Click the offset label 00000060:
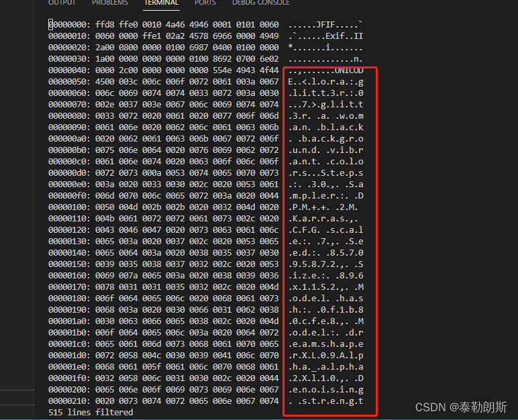Image resolution: width=518 pixels, height=420 pixels. (69, 93)
